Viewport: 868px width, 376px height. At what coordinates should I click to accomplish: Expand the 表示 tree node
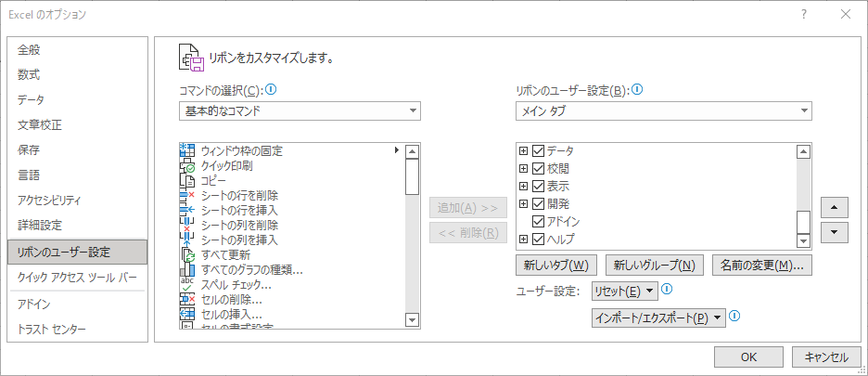click(x=523, y=187)
